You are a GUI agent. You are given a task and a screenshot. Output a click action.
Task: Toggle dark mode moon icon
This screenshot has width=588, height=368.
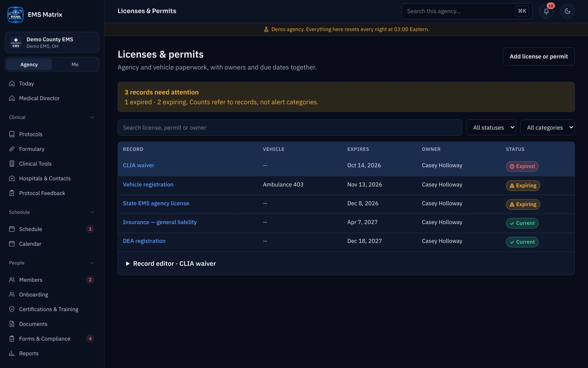[x=567, y=11]
